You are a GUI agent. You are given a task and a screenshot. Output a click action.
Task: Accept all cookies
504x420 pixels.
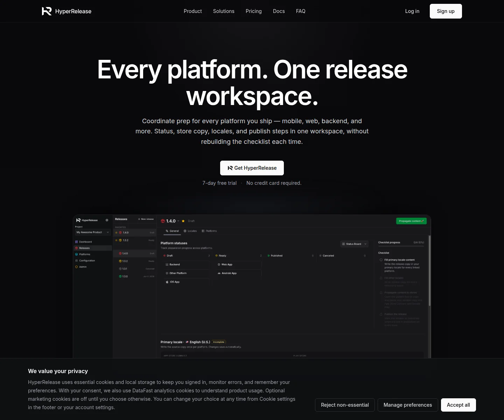pyautogui.click(x=458, y=405)
